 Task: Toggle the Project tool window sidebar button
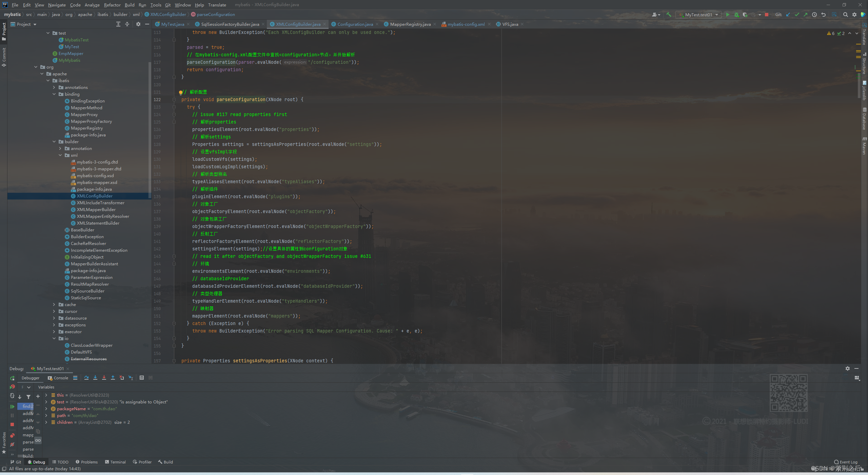[4, 32]
